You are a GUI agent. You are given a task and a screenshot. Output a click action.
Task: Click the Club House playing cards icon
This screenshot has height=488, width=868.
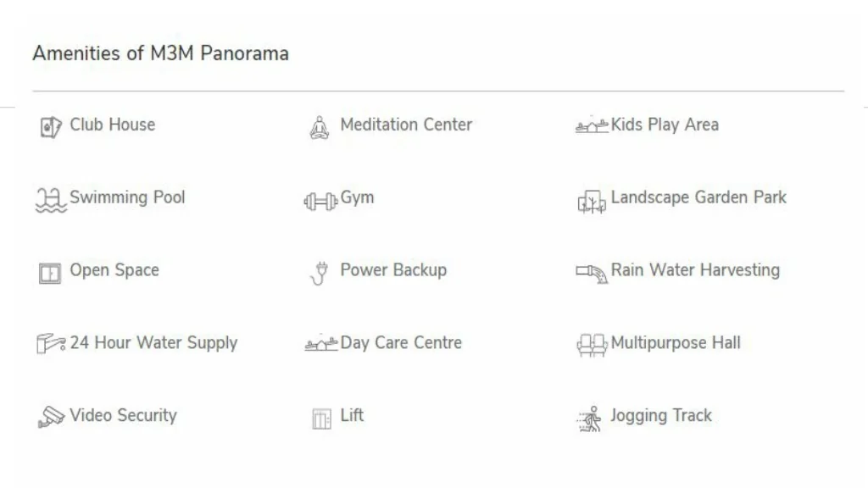click(x=51, y=127)
